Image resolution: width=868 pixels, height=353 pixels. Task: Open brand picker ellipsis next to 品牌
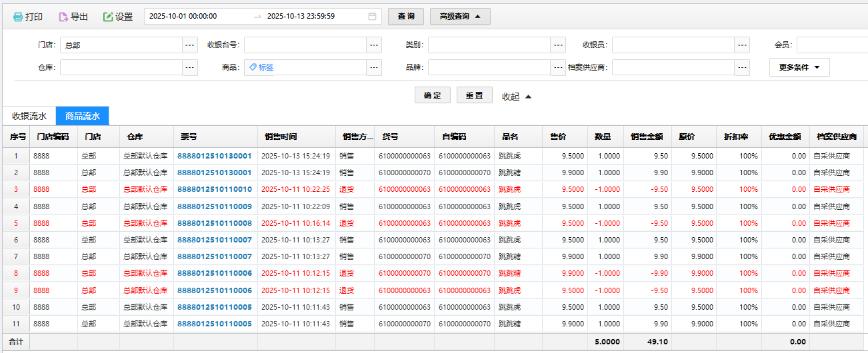point(558,67)
